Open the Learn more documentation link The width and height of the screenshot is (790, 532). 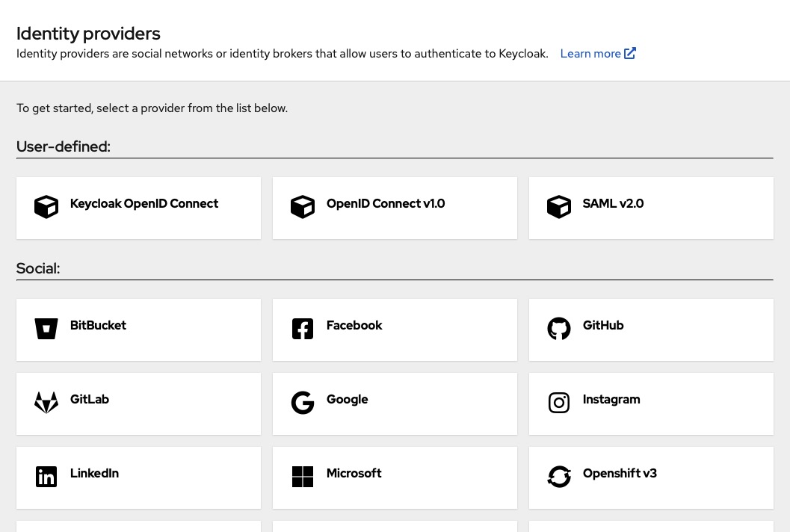click(590, 53)
